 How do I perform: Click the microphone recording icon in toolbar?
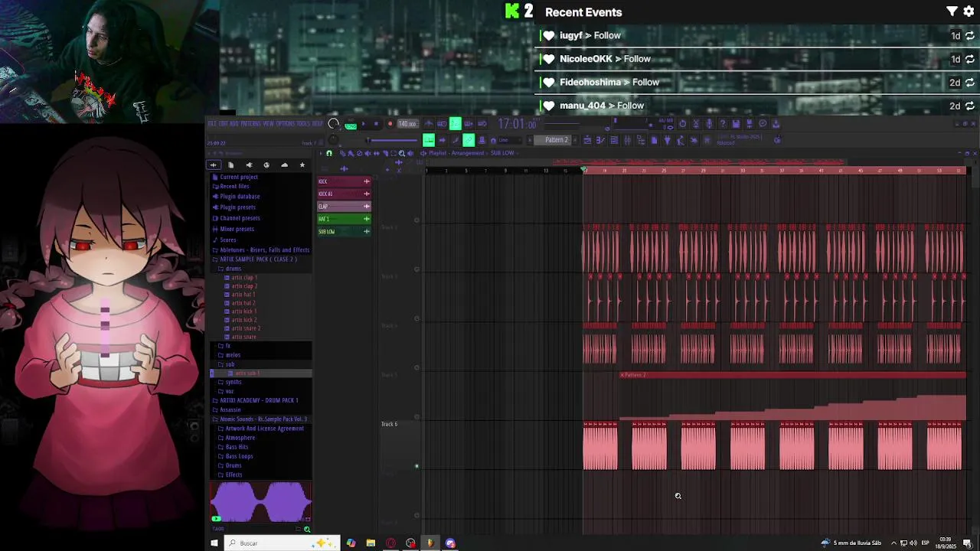tap(709, 124)
